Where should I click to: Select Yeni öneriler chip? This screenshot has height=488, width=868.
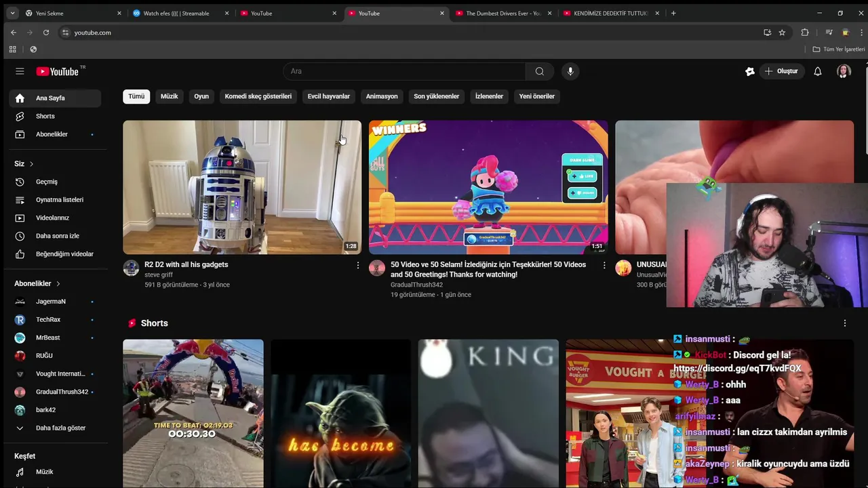[537, 96]
